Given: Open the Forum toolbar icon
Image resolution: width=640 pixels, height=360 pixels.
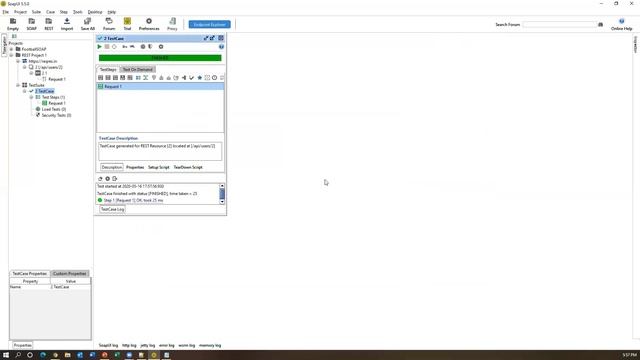Looking at the screenshot, I should point(109,24).
